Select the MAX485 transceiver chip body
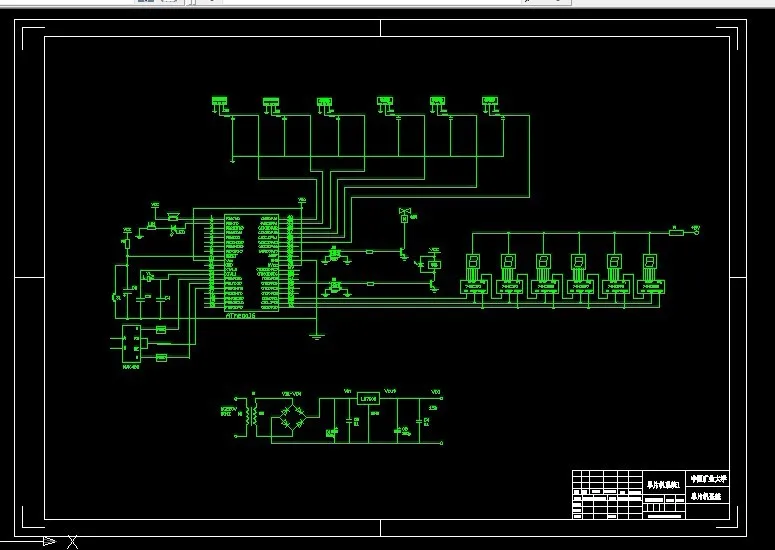 131,344
